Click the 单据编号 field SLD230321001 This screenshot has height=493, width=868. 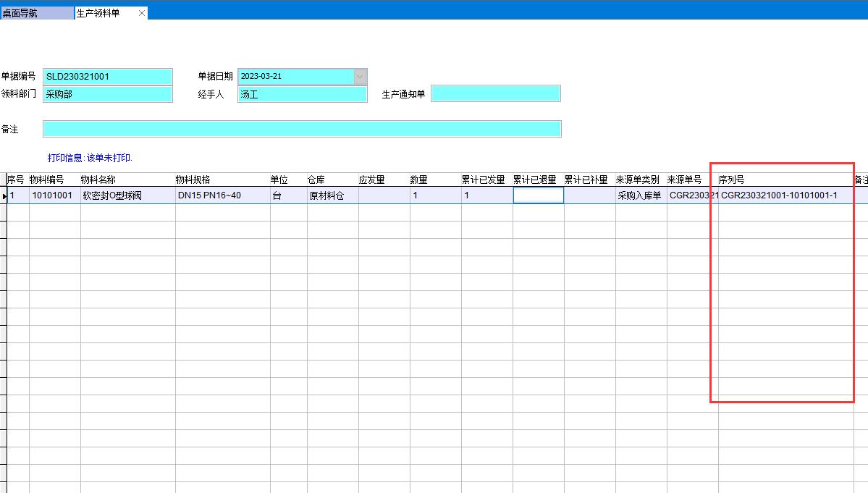(107, 76)
